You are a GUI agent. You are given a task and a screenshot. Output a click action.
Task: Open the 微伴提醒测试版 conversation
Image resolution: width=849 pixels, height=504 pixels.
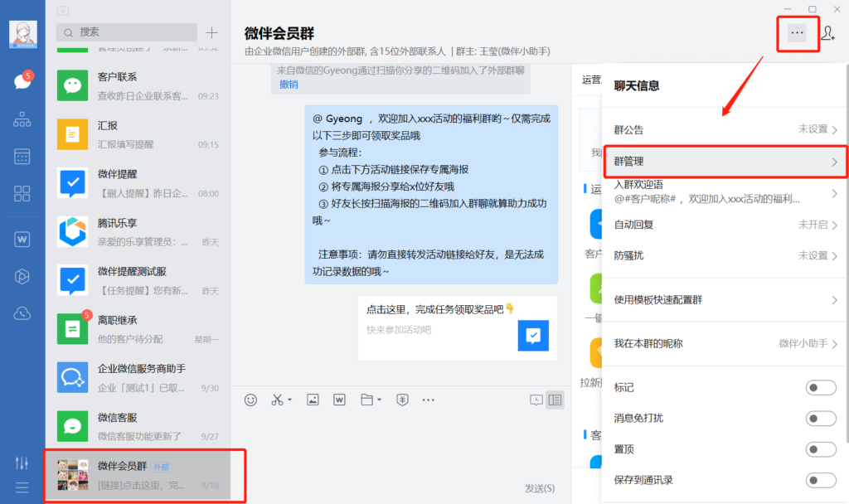pos(138,281)
